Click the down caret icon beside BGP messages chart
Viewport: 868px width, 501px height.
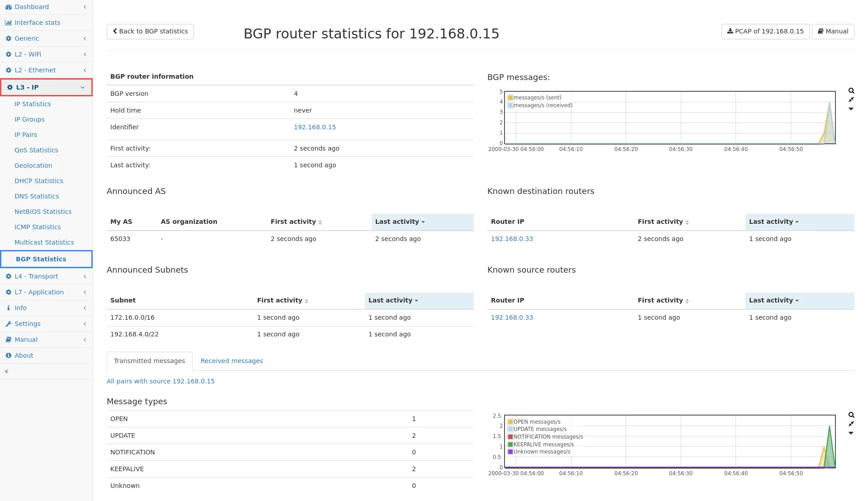point(851,109)
